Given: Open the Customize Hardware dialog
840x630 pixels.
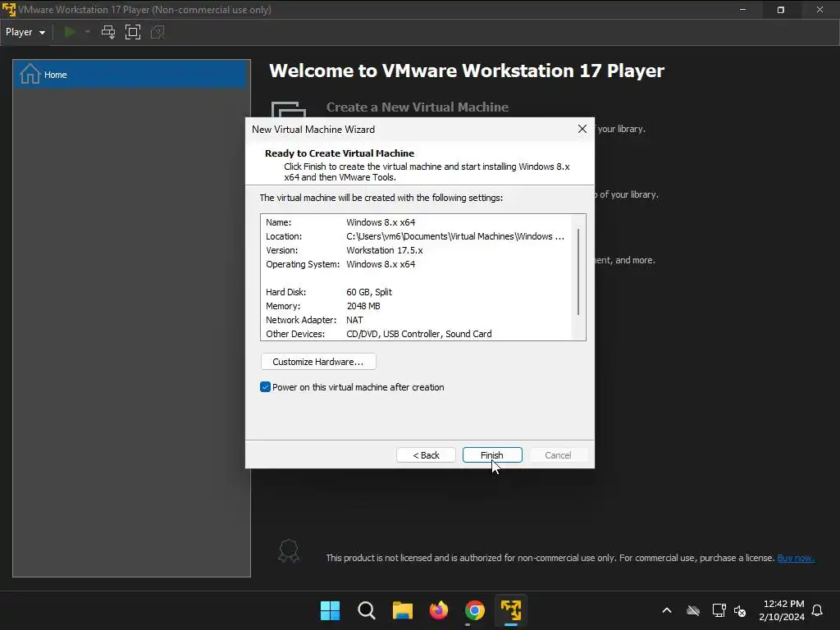Looking at the screenshot, I should point(318,362).
